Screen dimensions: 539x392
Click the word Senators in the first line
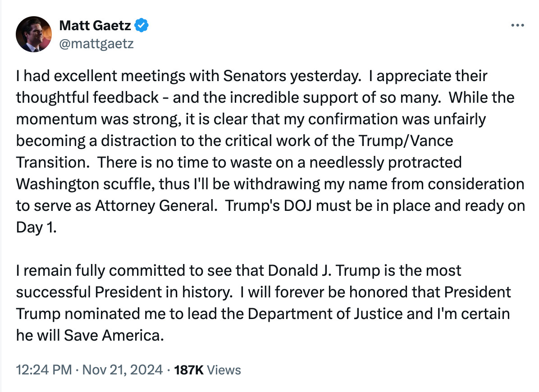pos(254,76)
